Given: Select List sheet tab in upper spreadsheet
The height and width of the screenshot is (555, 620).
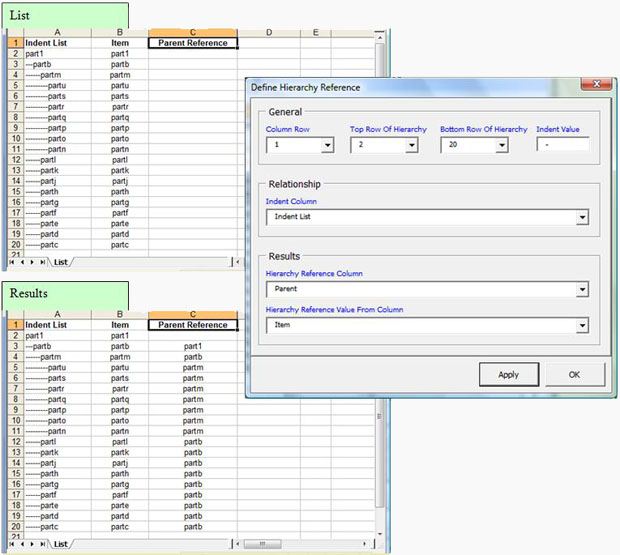Looking at the screenshot, I should 61,262.
